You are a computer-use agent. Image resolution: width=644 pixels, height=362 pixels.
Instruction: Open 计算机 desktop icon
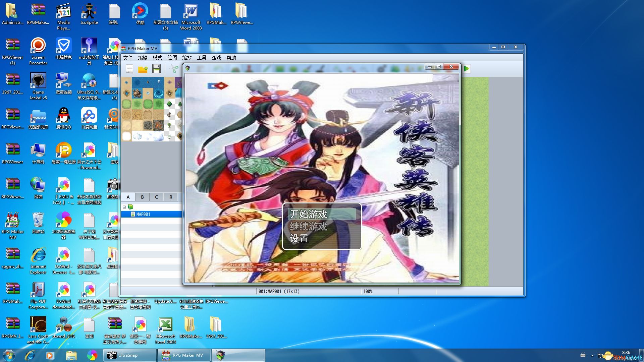click(x=38, y=153)
